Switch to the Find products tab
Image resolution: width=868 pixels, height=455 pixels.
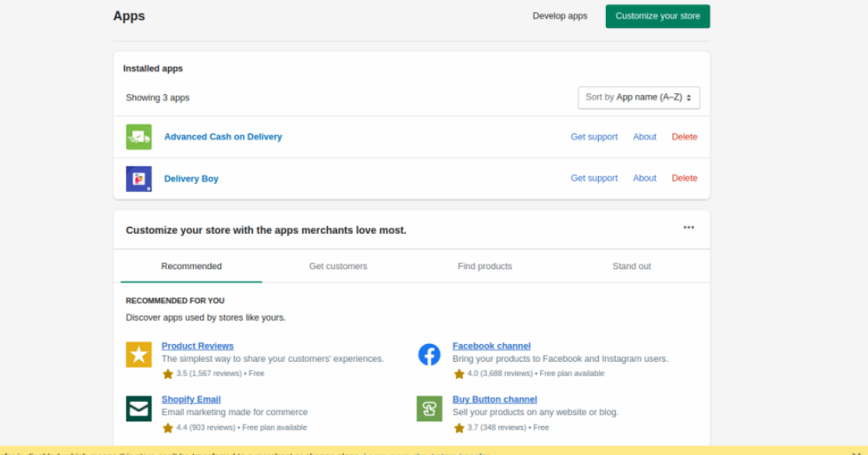[x=485, y=266]
